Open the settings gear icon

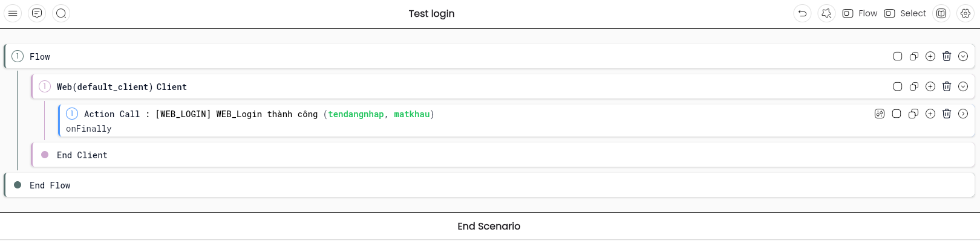(965, 13)
